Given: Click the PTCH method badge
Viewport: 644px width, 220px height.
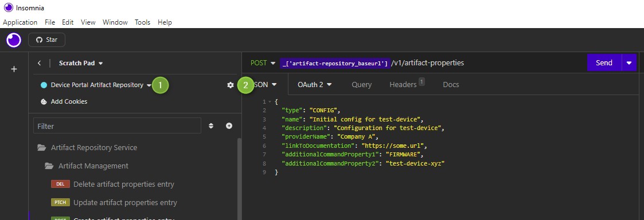Looking at the screenshot, I should point(60,202).
